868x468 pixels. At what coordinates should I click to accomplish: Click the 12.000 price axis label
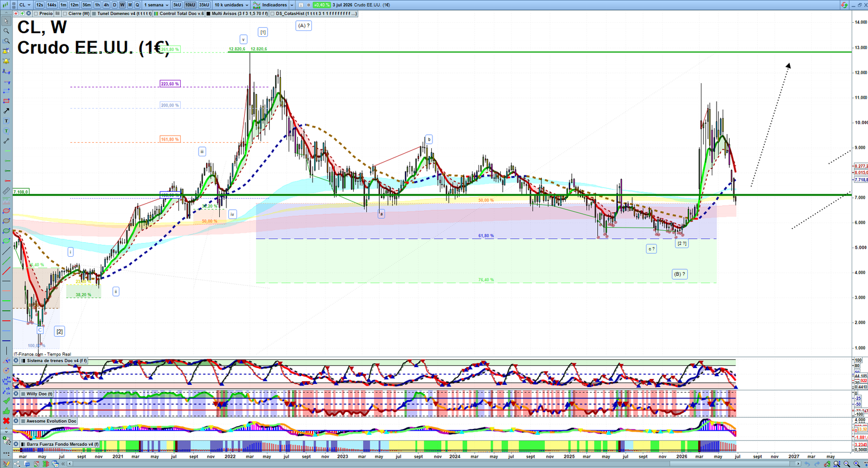click(x=861, y=73)
